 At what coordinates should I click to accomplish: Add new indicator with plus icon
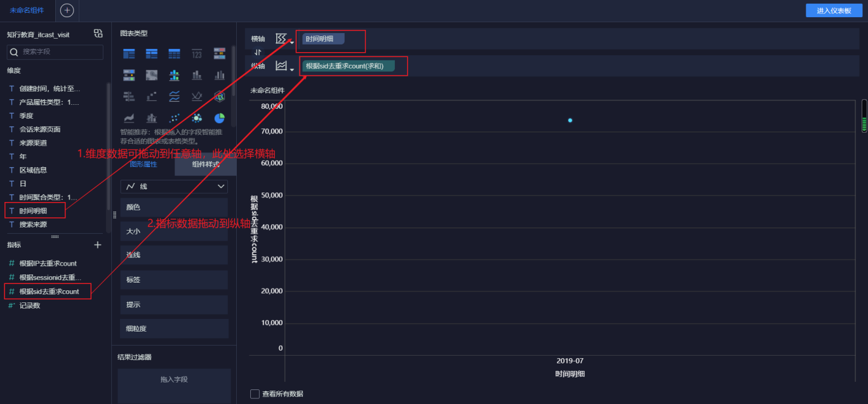98,245
